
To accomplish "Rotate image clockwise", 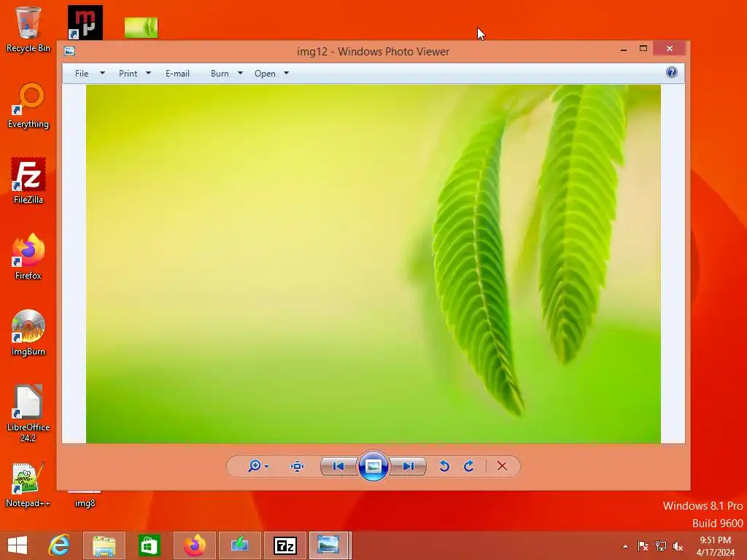I will tap(469, 466).
